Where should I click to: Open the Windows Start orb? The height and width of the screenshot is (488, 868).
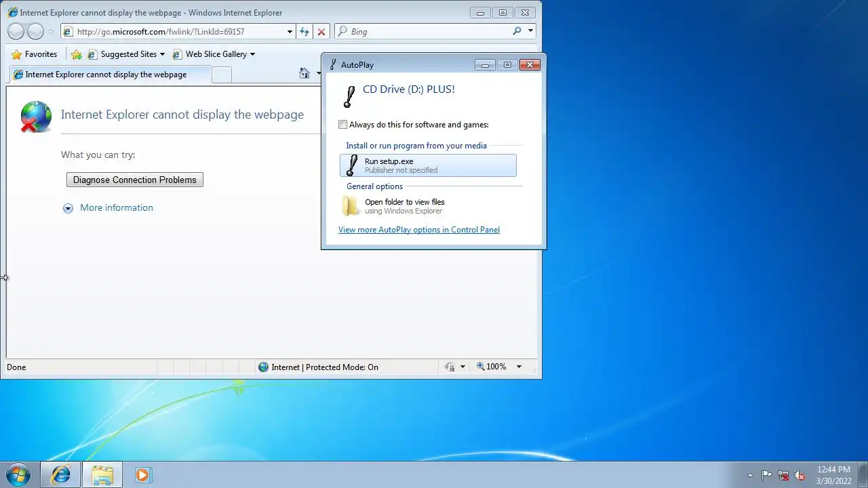click(18, 474)
